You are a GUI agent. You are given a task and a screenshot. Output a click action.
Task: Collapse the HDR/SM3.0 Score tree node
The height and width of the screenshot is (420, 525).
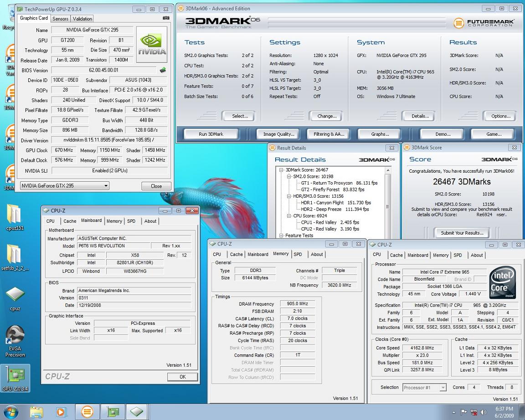pyautogui.click(x=289, y=196)
